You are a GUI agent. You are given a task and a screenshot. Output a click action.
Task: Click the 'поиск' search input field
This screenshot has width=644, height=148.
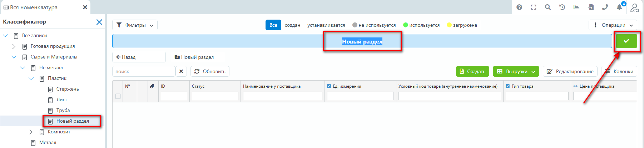144,71
